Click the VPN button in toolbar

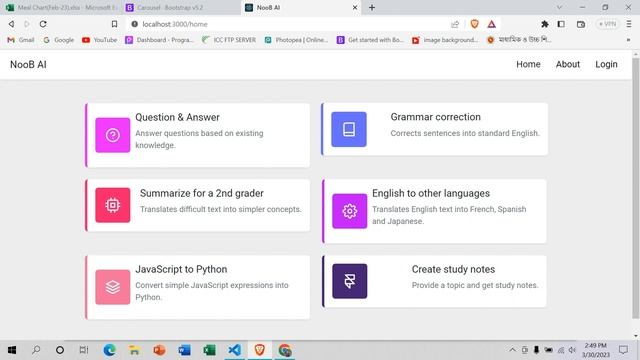click(x=607, y=24)
